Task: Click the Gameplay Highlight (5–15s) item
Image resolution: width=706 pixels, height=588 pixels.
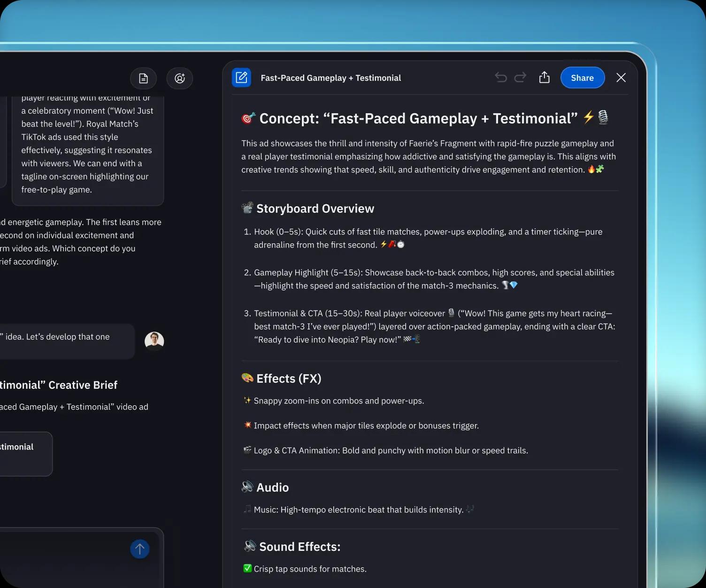Action: pyautogui.click(x=429, y=279)
